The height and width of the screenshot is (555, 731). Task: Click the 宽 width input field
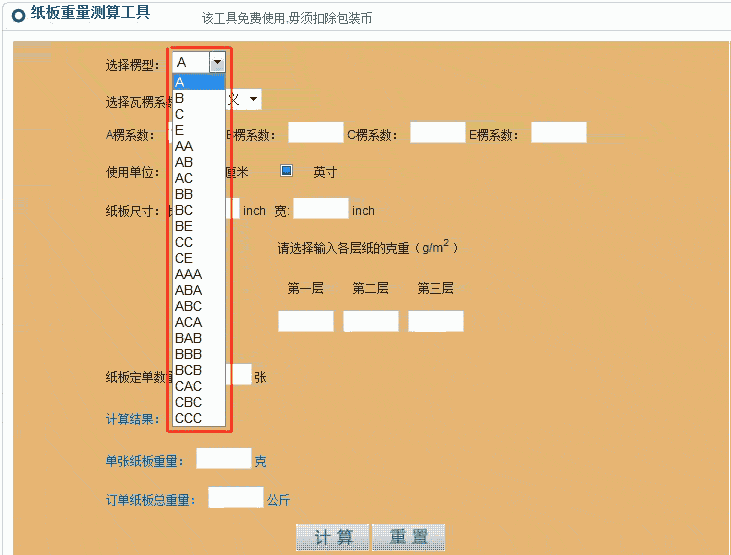click(320, 209)
